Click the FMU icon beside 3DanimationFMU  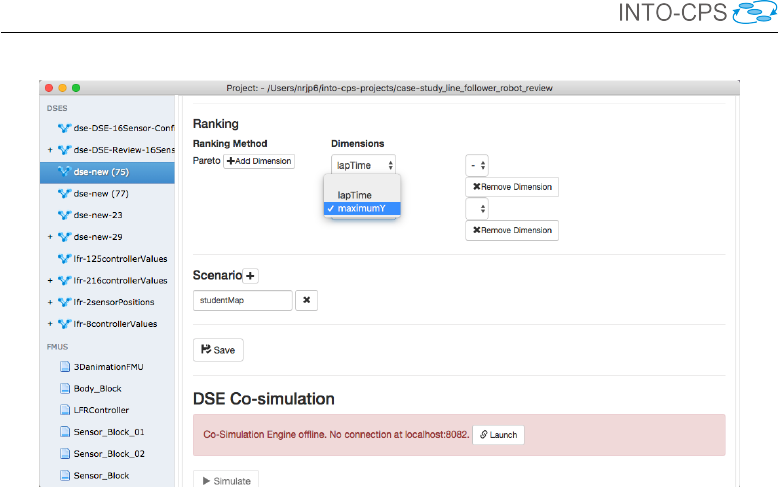point(64,367)
